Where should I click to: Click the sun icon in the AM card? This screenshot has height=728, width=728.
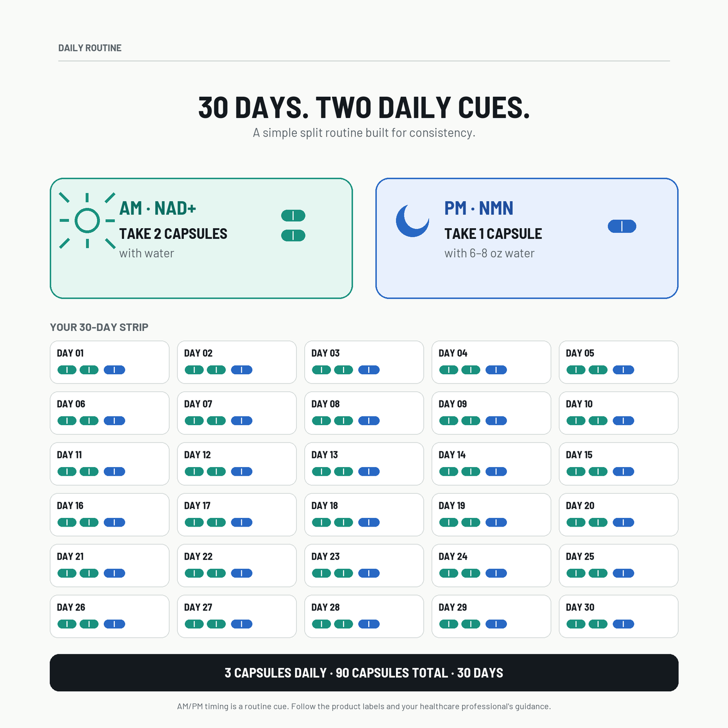point(87,221)
